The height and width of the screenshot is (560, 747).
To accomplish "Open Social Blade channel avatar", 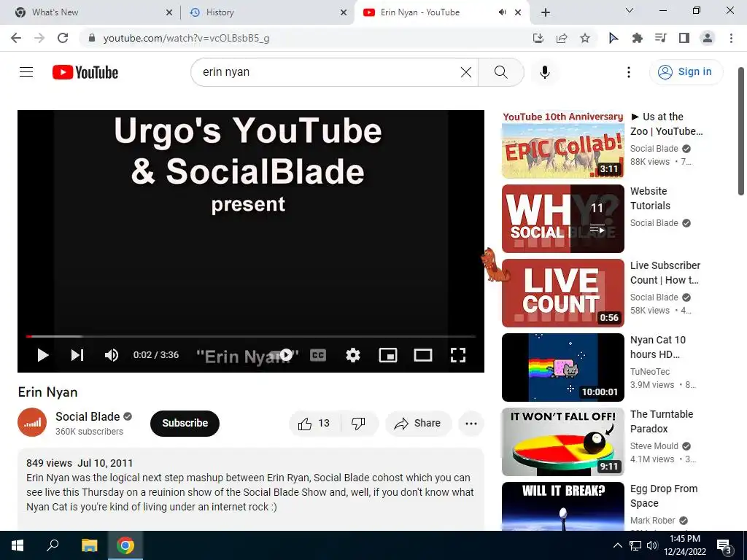I will tap(32, 422).
